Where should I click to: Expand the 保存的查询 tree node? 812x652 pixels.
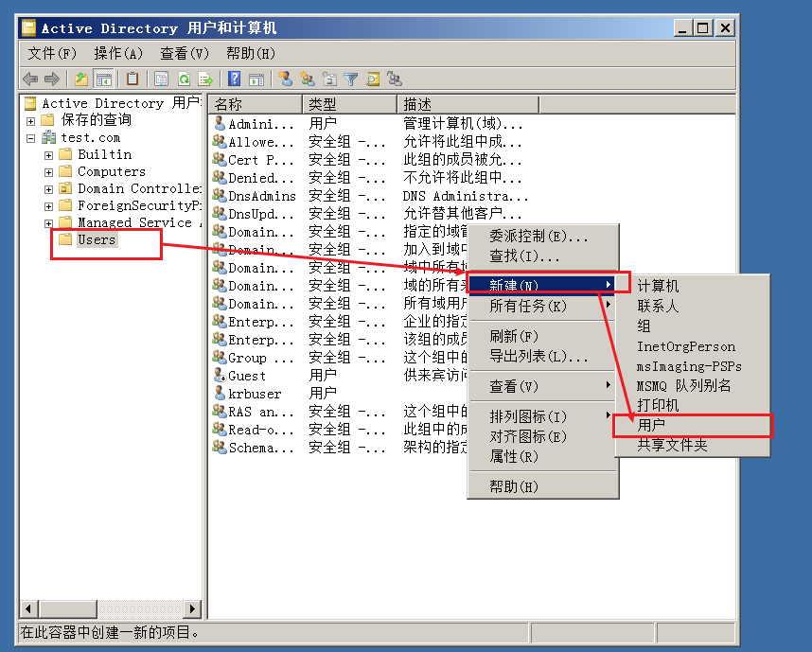click(30, 121)
